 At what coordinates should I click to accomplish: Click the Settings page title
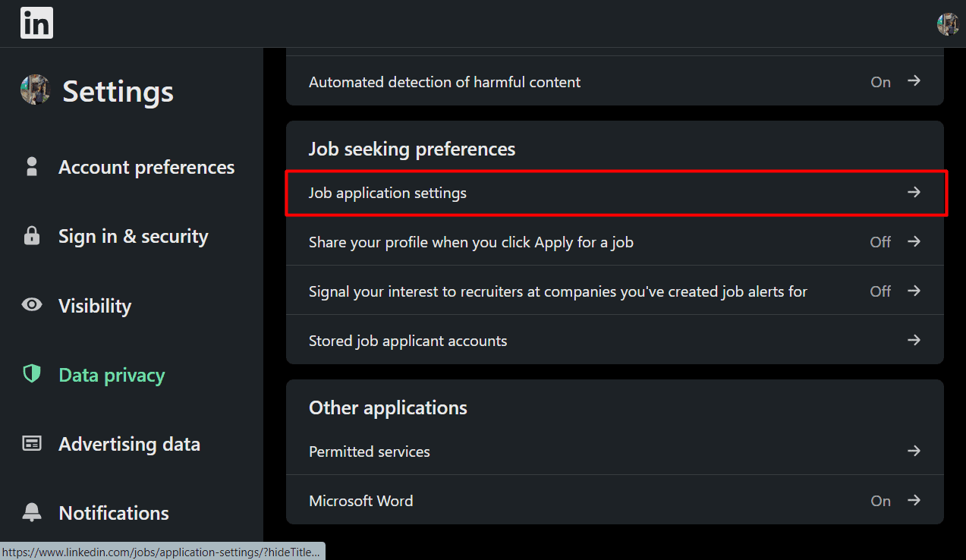coord(118,91)
